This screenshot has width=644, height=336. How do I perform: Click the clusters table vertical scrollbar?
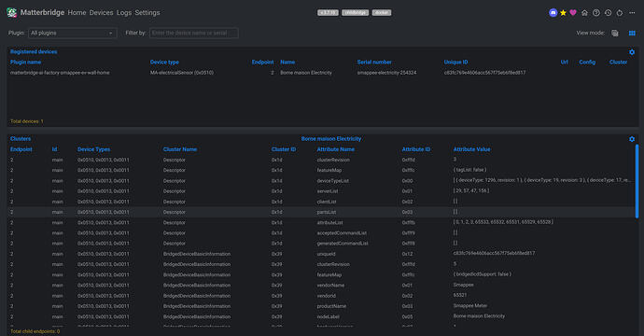637,181
